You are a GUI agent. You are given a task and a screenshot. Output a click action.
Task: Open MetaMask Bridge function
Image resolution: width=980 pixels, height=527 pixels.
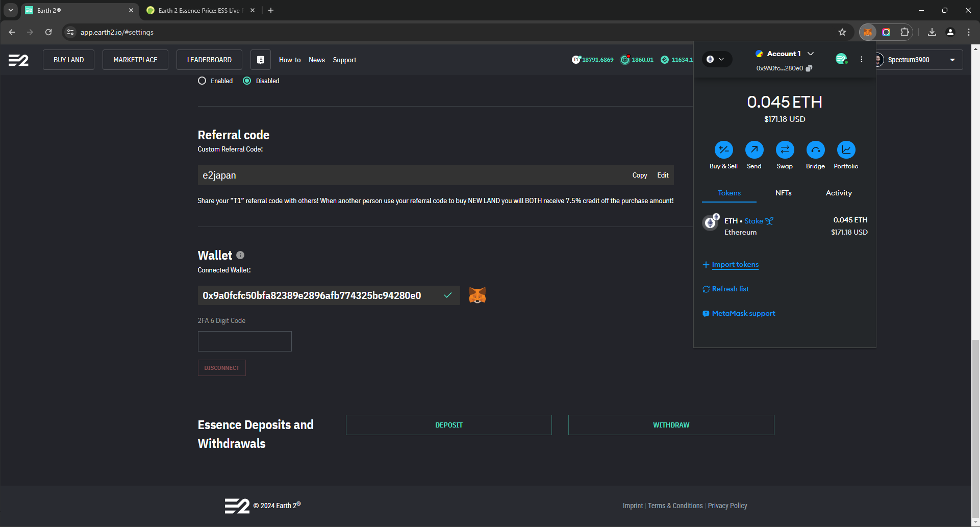point(815,150)
